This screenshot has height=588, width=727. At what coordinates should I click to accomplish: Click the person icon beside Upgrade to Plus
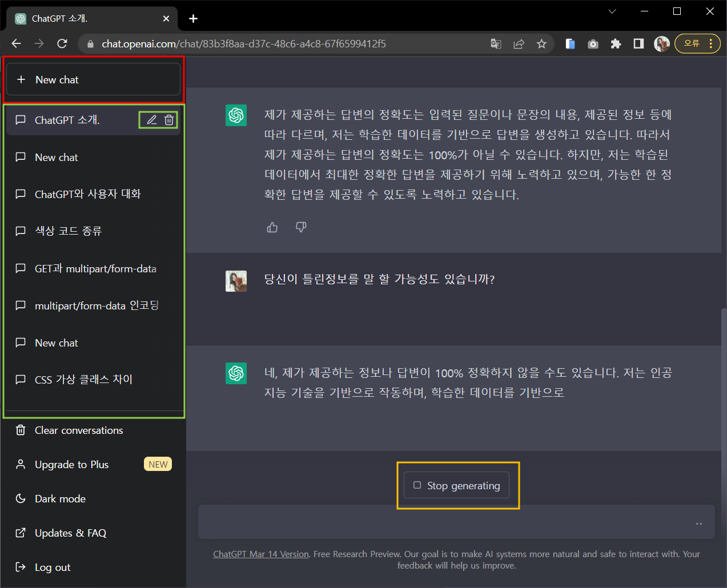[x=21, y=464]
